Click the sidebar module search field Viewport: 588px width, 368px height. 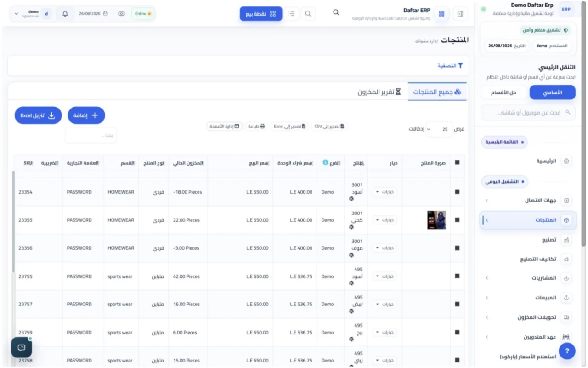coord(528,113)
